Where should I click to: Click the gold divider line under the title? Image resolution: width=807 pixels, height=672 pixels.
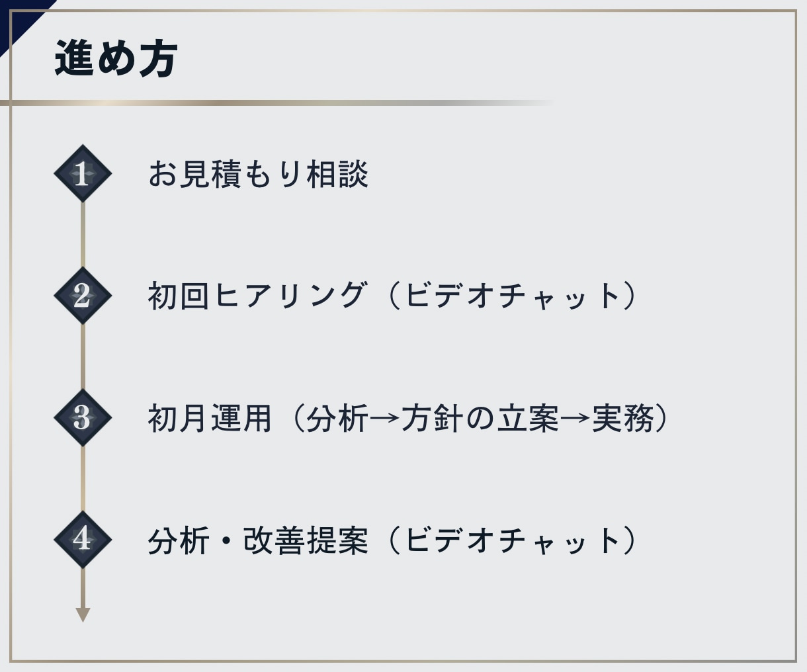pyautogui.click(x=276, y=103)
